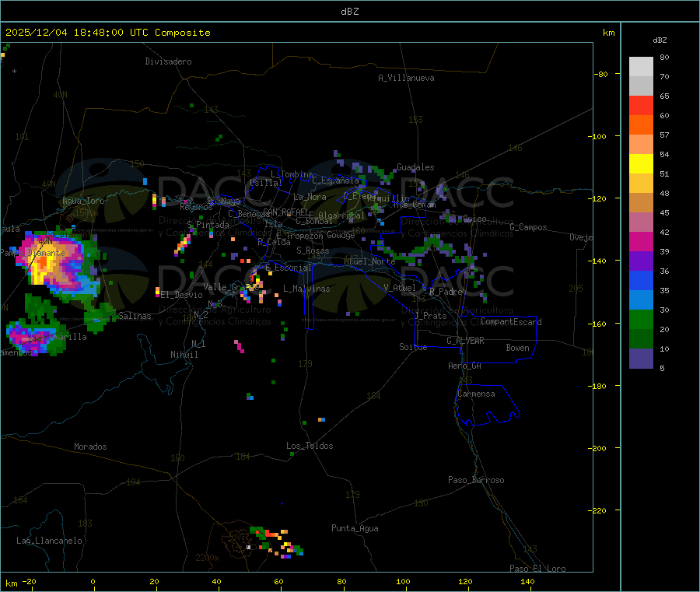Click the Punta_Agua label
The height and width of the screenshot is (592, 700).
pyautogui.click(x=355, y=528)
